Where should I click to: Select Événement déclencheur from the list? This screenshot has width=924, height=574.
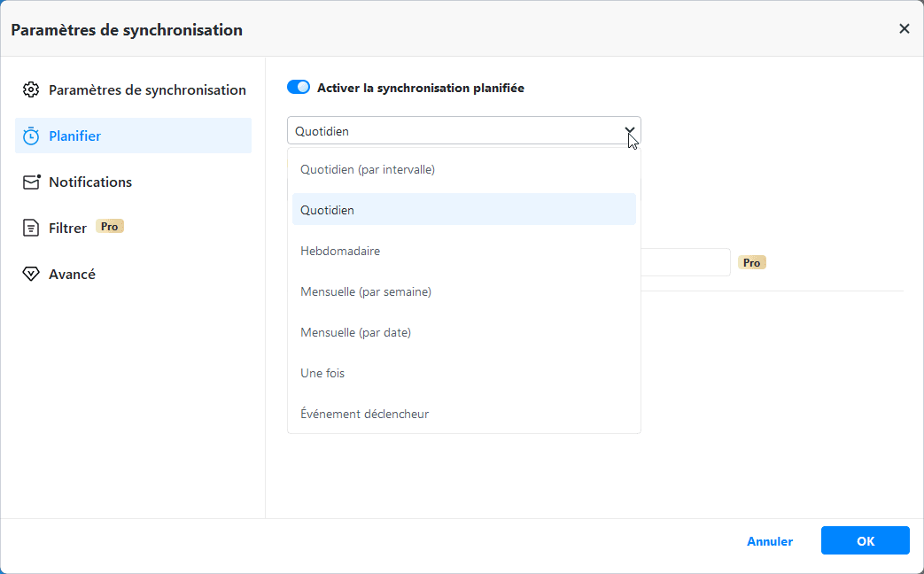coord(365,414)
